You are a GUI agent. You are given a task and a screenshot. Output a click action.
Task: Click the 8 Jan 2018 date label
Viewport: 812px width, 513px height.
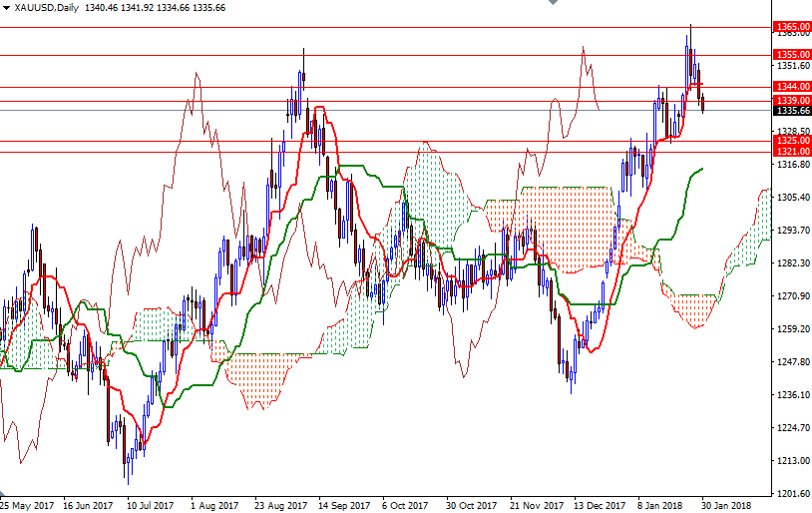click(x=659, y=505)
